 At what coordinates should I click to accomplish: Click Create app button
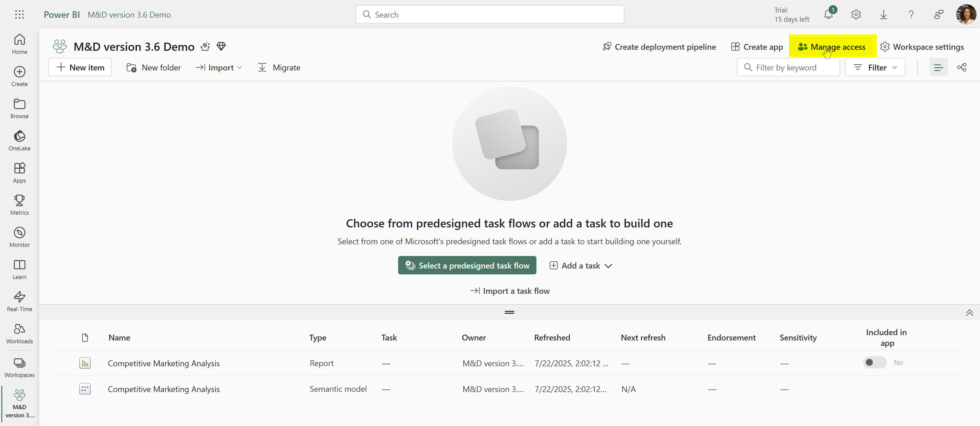pos(757,47)
